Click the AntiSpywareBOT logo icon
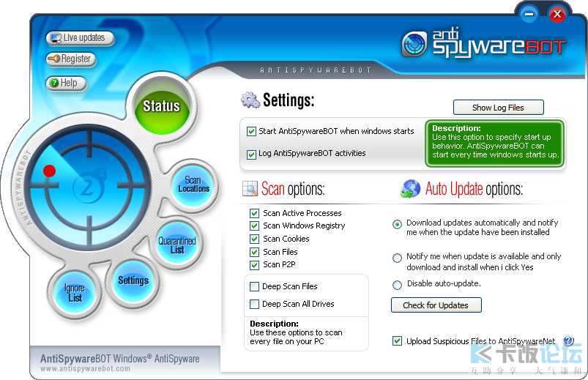The image size is (588, 380). [414, 44]
